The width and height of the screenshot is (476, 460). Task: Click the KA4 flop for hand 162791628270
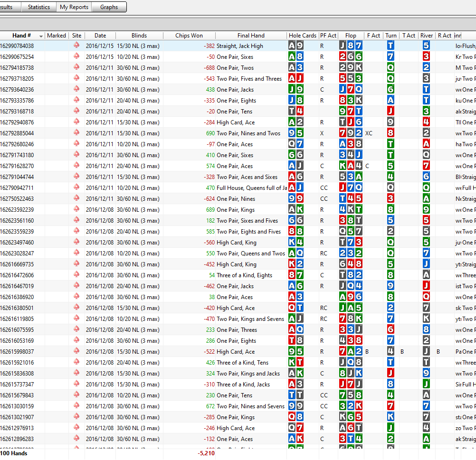coord(351,166)
